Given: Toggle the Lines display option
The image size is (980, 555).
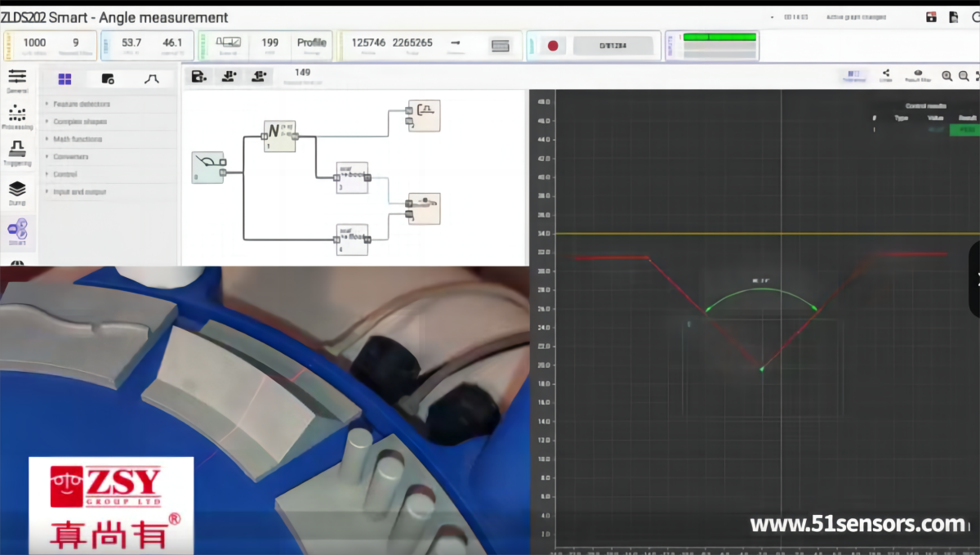Looking at the screenshot, I should click(x=886, y=76).
